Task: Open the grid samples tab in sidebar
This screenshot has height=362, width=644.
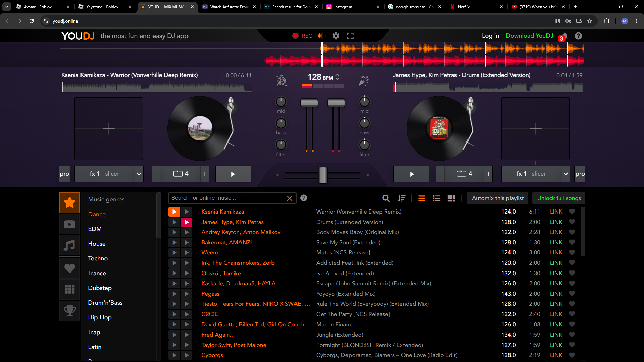Action: [70, 289]
